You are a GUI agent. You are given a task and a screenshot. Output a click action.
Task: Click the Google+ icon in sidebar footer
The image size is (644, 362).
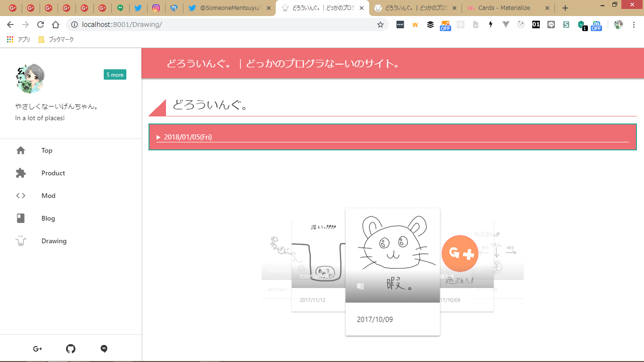point(38,349)
